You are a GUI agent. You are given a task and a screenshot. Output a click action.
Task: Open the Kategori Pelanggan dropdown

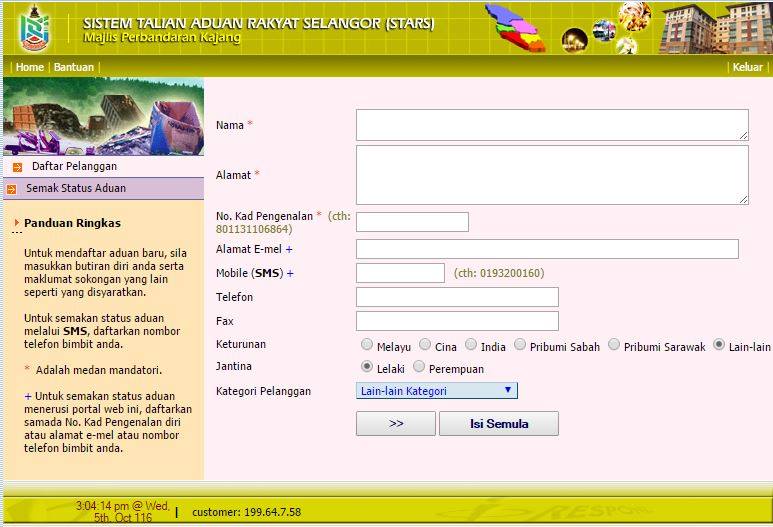coord(437,391)
